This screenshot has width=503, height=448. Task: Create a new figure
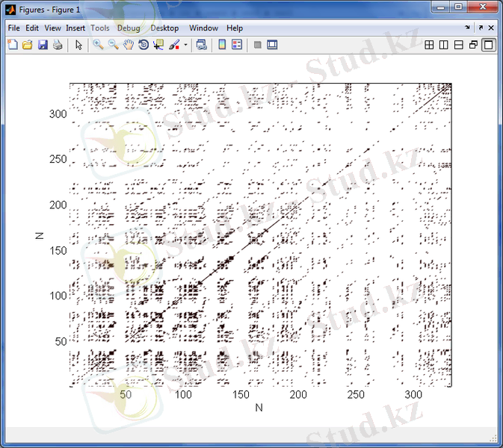pyautogui.click(x=13, y=45)
